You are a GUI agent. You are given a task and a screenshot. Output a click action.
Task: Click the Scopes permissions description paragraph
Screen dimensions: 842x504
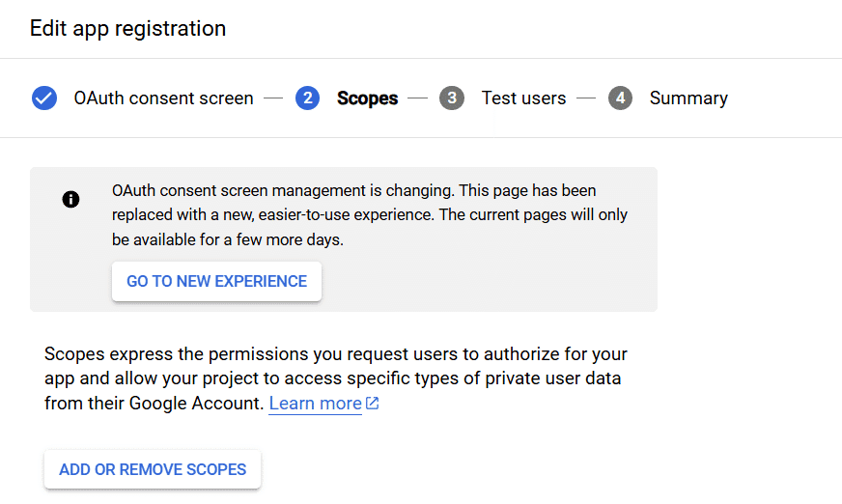336,378
